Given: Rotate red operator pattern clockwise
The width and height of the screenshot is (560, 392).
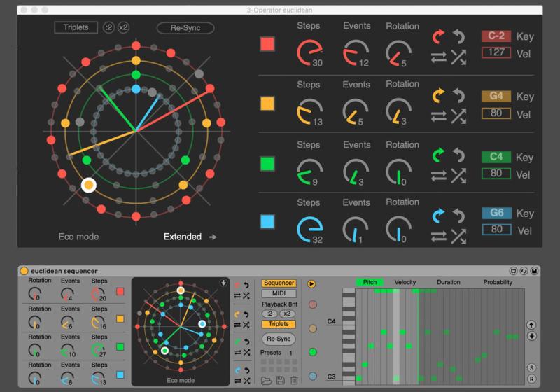Looking at the screenshot, I should pos(439,36).
